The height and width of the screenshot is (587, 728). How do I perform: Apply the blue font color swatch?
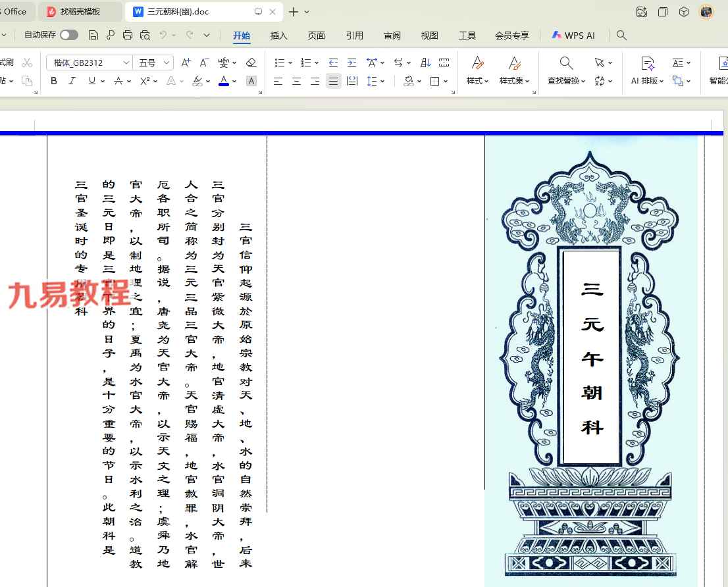[x=224, y=82]
